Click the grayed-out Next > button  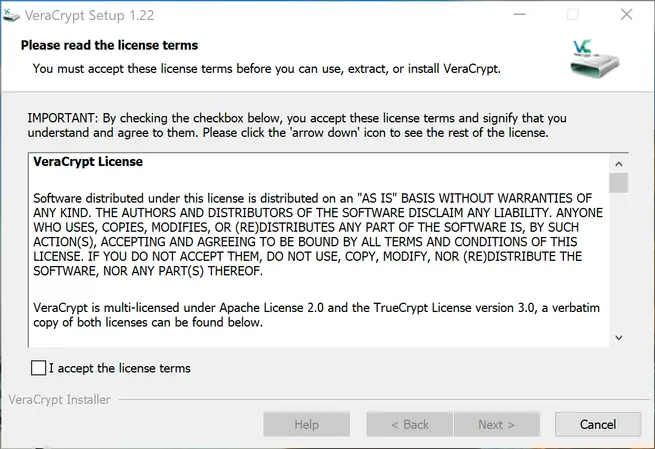click(497, 424)
